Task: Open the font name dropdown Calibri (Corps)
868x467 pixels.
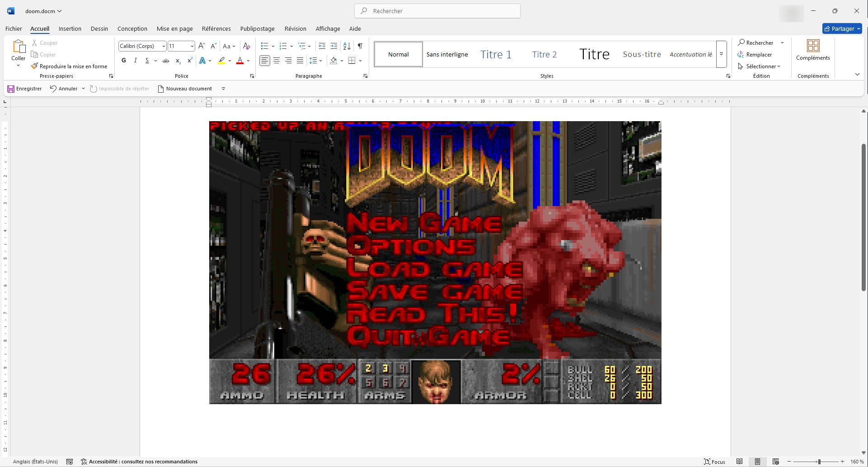Action: click(x=164, y=46)
